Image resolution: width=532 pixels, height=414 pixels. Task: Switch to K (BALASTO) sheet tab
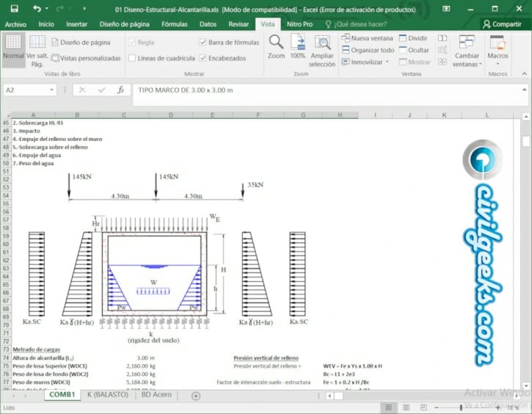(108, 395)
